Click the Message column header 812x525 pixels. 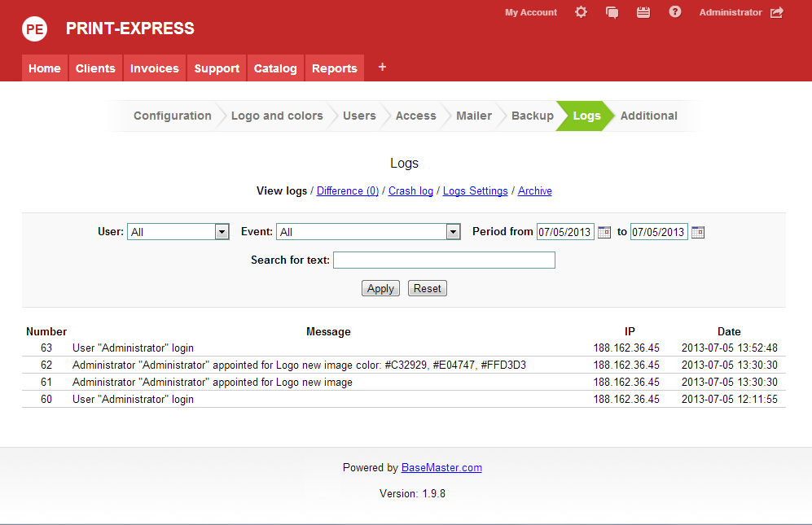point(328,331)
